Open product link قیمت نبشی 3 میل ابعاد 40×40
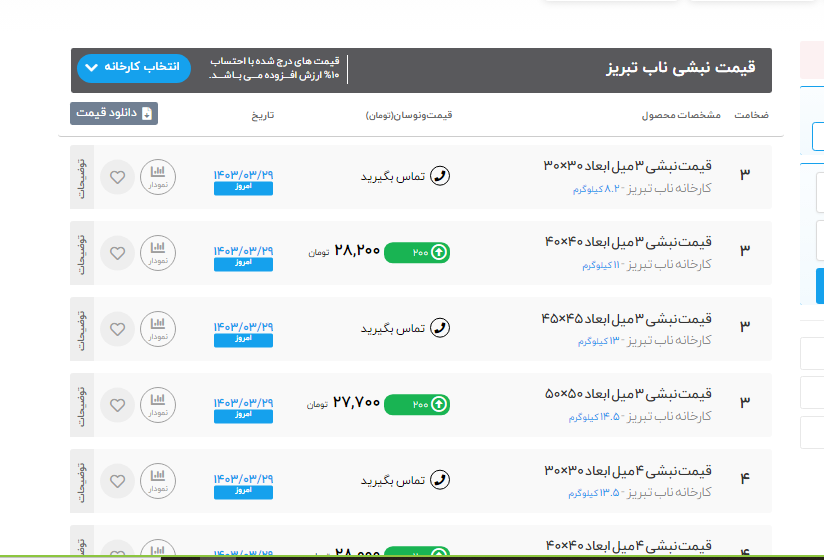Screen dimensions: 824x560 [x=627, y=242]
